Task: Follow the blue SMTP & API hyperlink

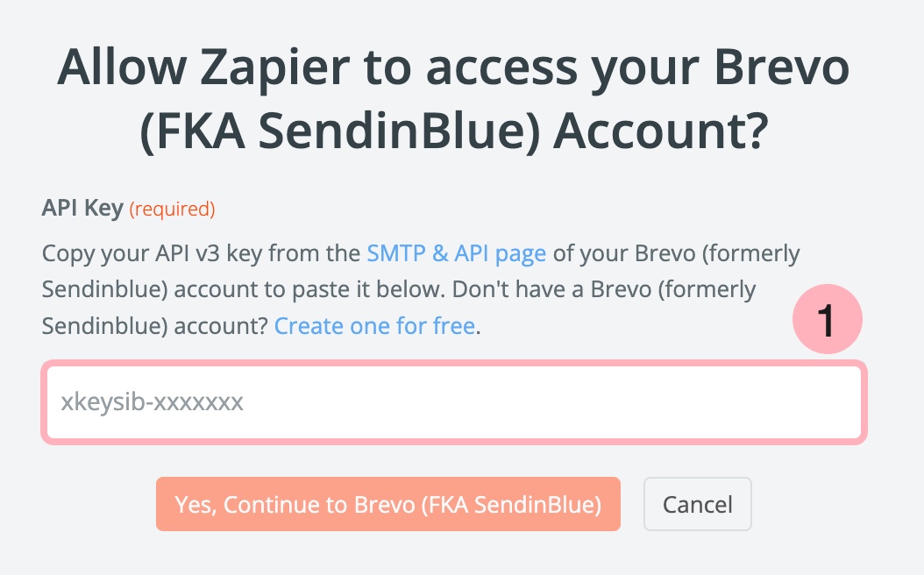Action: pos(457,253)
